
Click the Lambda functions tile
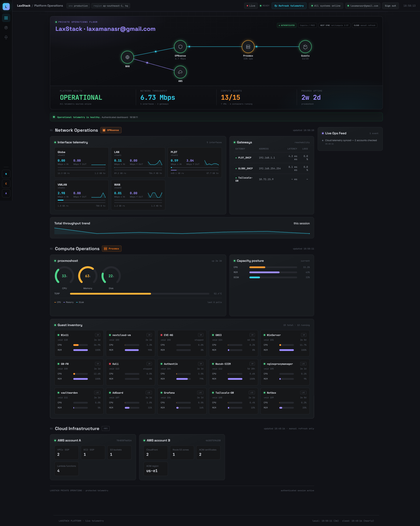pyautogui.click(x=66, y=469)
